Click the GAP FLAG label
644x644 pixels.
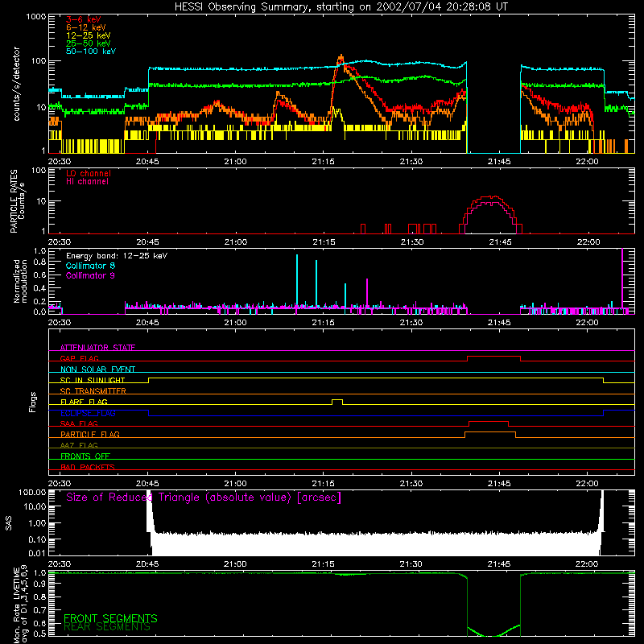(x=79, y=358)
